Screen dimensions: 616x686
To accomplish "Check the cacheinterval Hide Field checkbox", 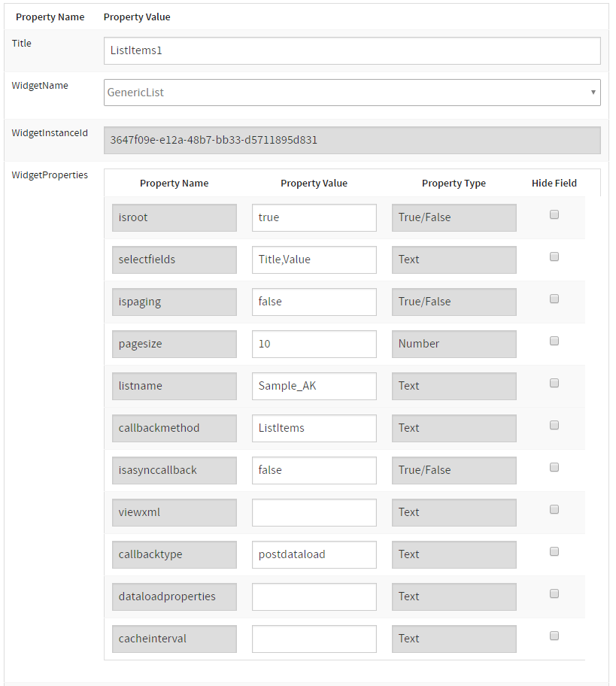I will (554, 636).
